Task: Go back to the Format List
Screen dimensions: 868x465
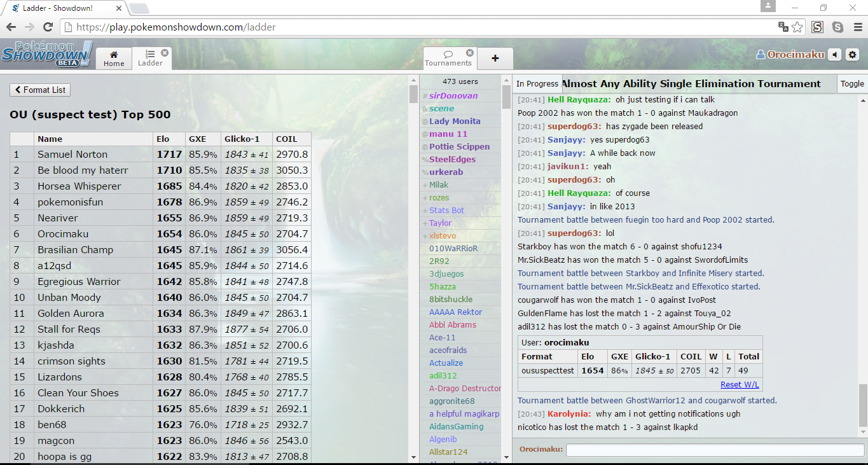Action: (40, 90)
